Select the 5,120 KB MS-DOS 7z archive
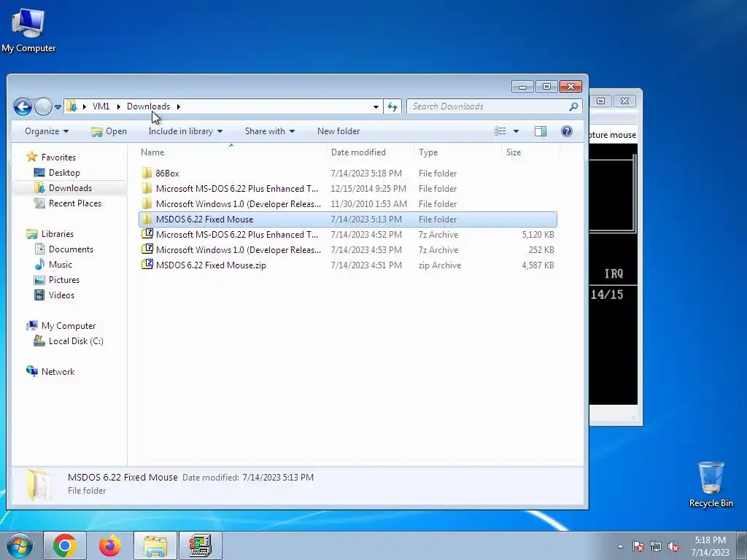747x560 pixels. click(x=348, y=234)
